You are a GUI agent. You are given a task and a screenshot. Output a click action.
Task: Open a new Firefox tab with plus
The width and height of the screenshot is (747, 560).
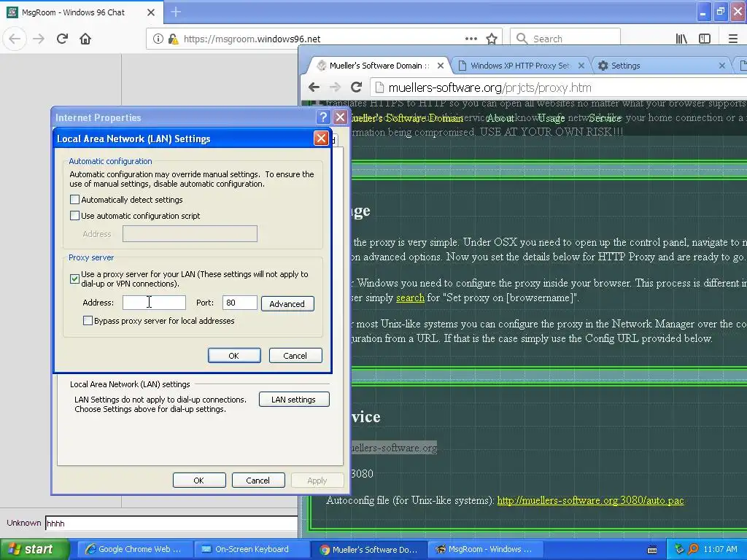click(176, 12)
